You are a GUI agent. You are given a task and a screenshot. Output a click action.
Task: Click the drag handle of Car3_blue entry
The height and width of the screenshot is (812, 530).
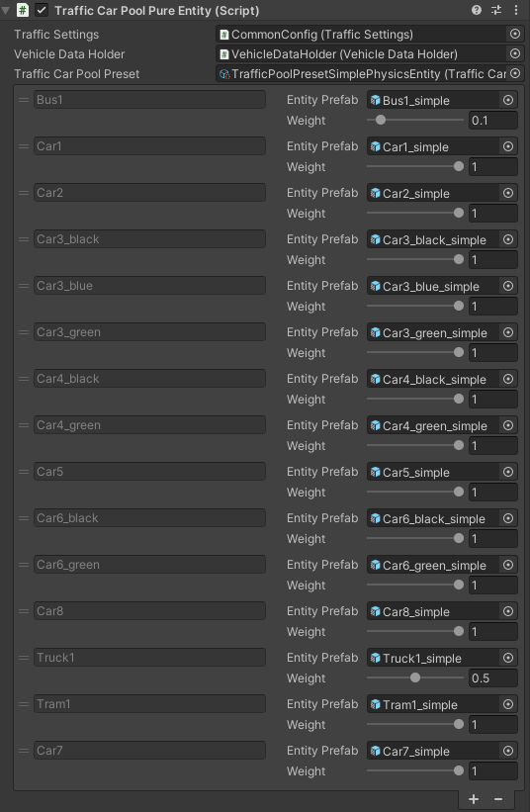(24, 286)
